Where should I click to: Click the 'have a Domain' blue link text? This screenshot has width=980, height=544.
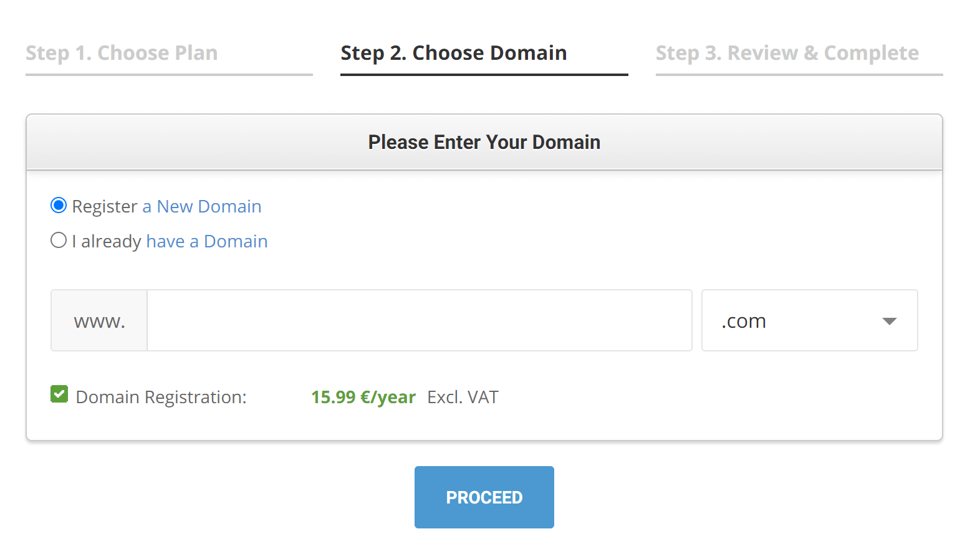pyautogui.click(x=207, y=241)
